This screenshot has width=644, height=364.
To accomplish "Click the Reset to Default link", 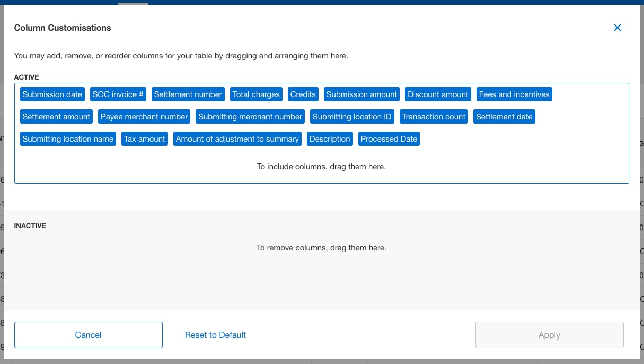I will point(215,335).
